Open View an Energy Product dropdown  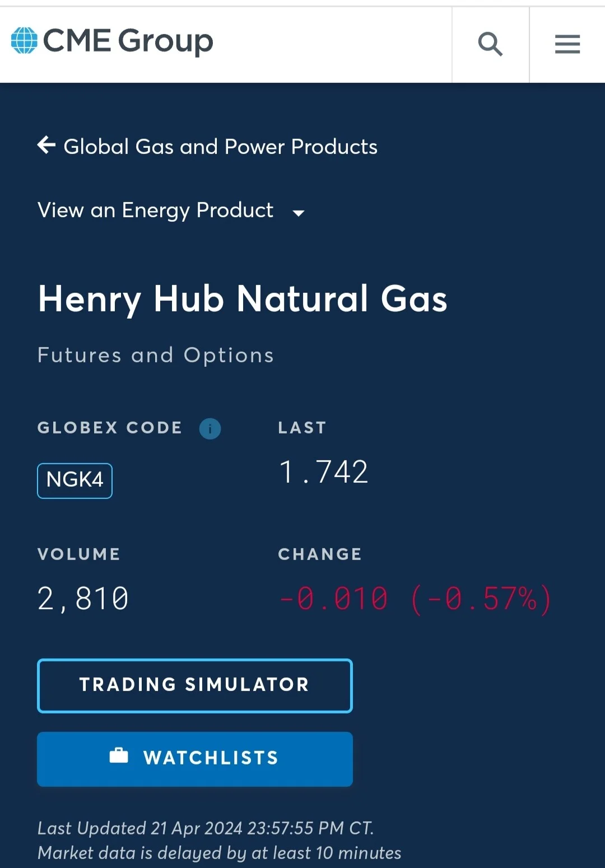[x=171, y=211]
